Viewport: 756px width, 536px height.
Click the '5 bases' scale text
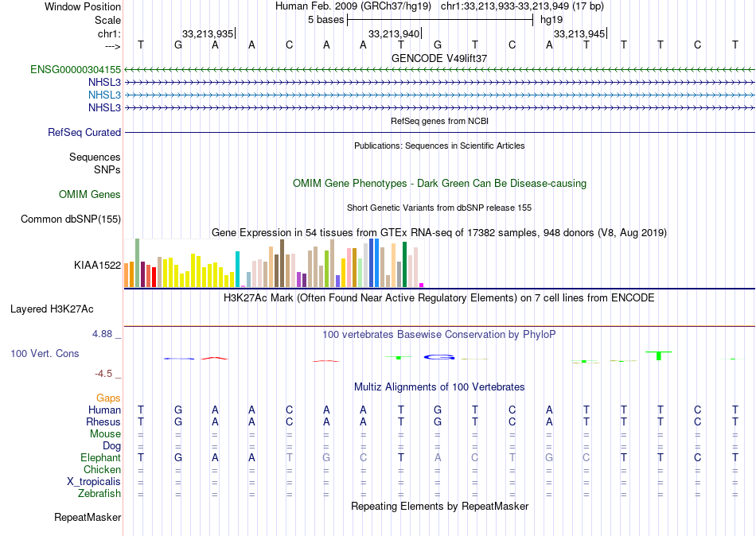[326, 20]
